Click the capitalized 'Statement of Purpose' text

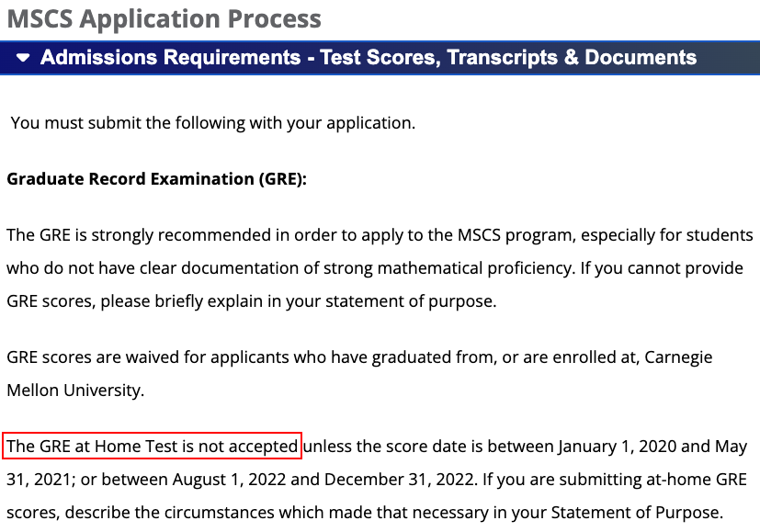click(637, 512)
